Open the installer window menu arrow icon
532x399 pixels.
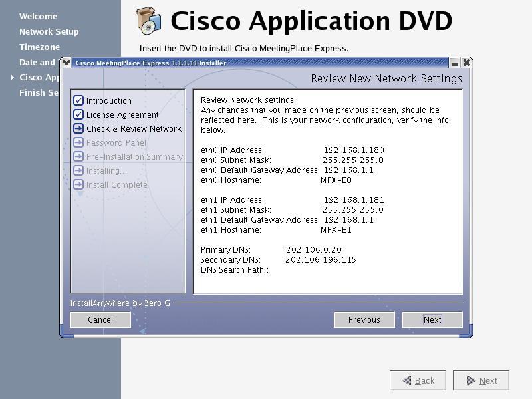66,63
